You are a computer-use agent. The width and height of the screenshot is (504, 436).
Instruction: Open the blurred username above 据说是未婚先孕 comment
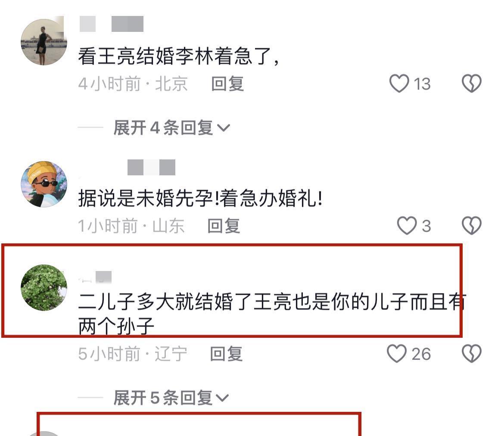(151, 167)
